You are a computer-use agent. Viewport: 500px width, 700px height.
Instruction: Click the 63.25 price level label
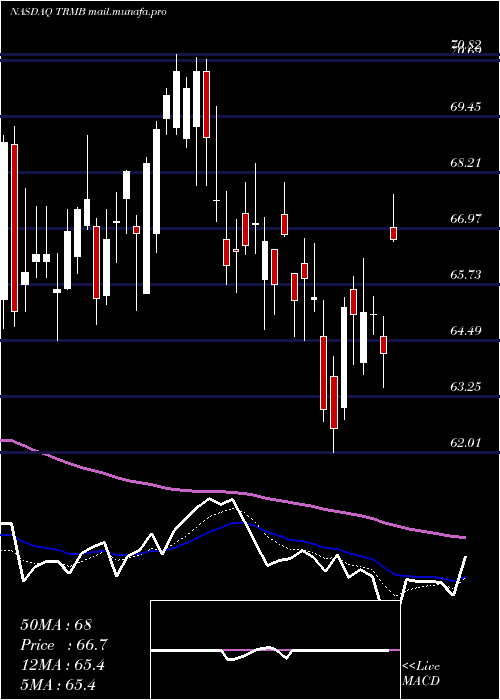[x=466, y=387]
